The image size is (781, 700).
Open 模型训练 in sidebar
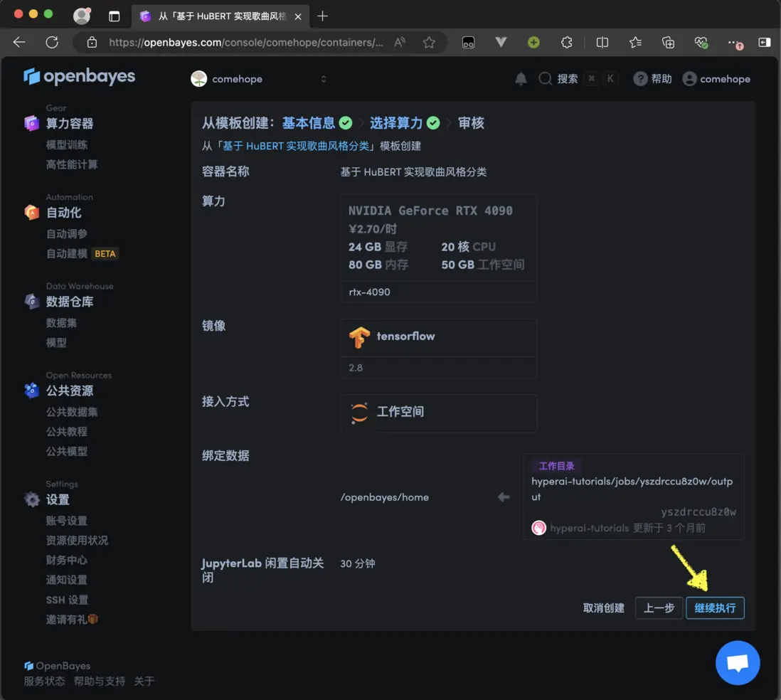(67, 145)
